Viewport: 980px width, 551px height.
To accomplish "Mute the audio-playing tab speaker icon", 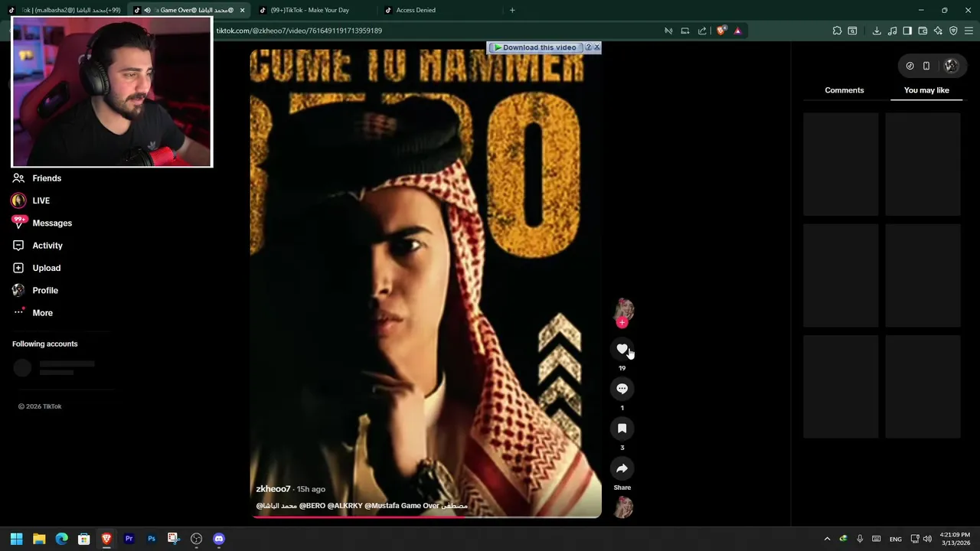I will 147,10.
